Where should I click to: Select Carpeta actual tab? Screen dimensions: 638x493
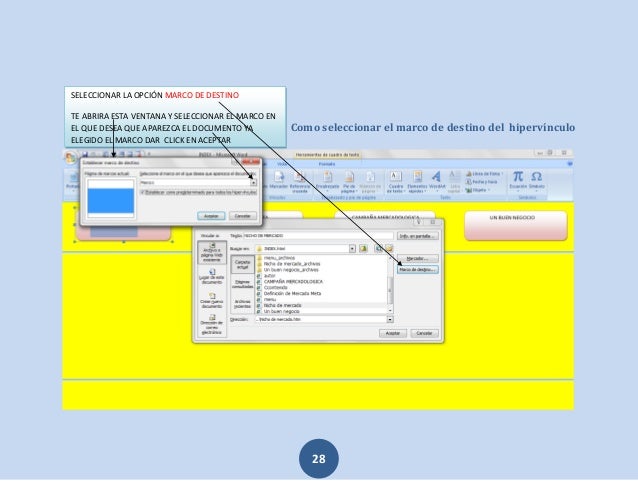coord(243,265)
